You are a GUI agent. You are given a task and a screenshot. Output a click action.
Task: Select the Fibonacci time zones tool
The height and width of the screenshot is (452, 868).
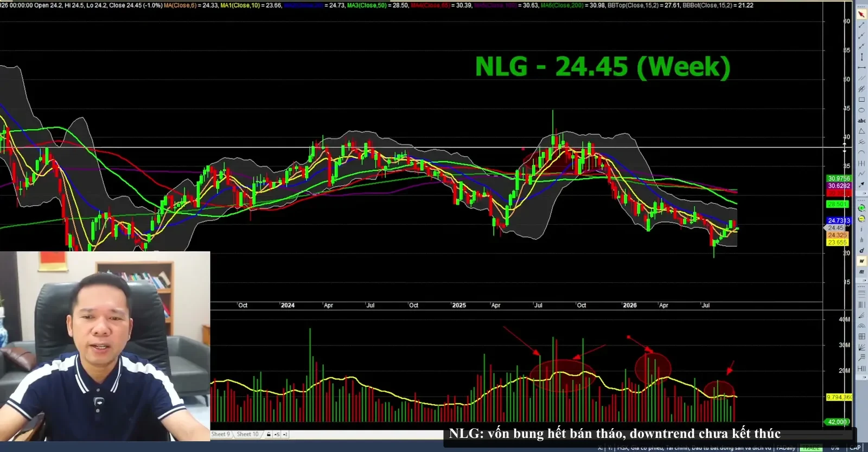click(x=861, y=305)
